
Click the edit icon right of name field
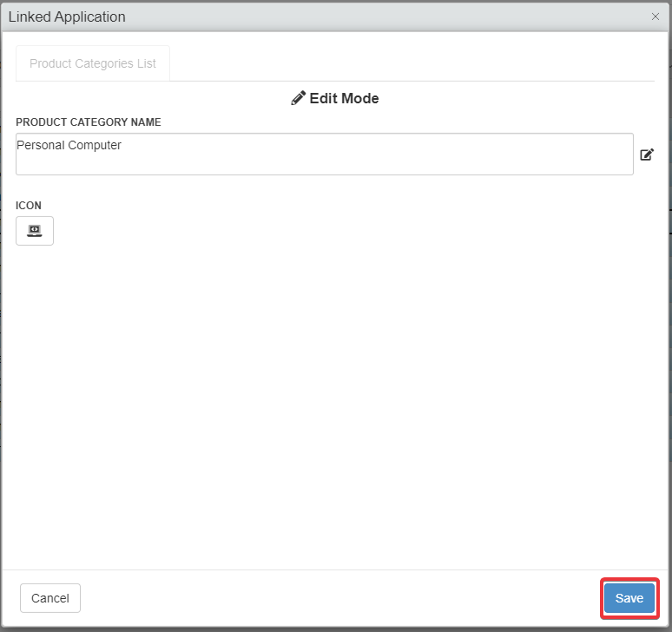(647, 155)
